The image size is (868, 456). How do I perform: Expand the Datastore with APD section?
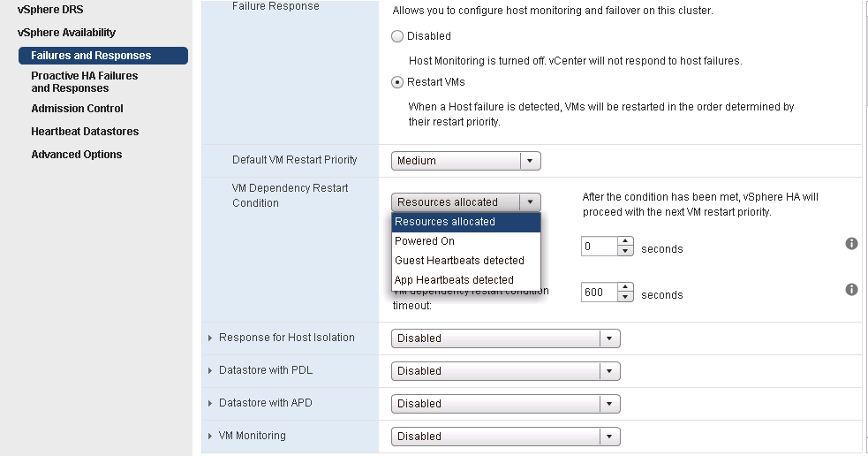[x=210, y=403]
